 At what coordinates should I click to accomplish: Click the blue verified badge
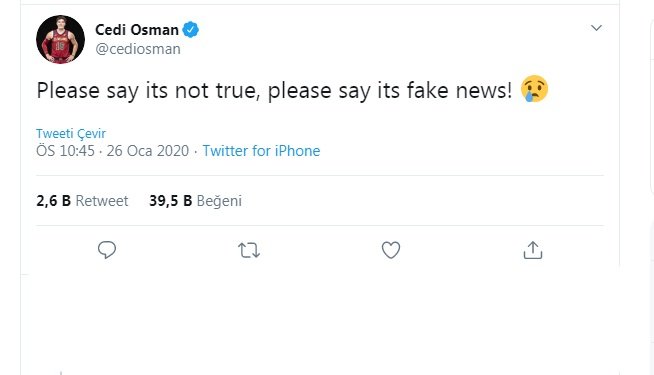pyautogui.click(x=191, y=30)
